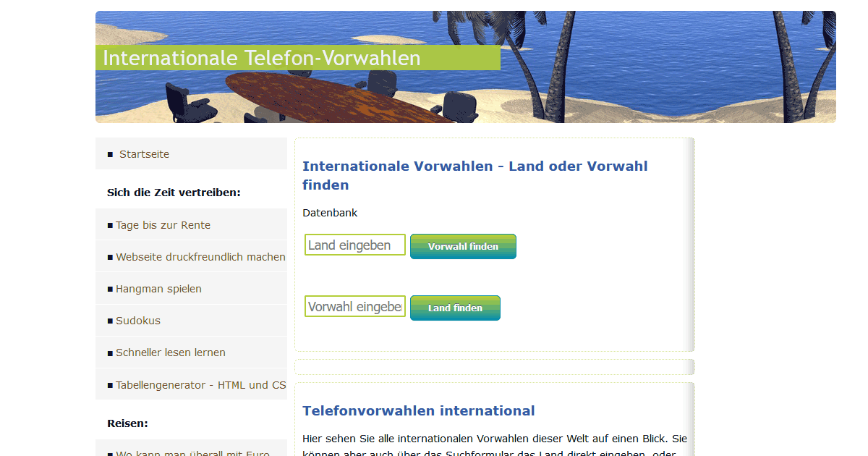Select Tabellengenerator - HTML und CSS
This screenshot has height=456, width=868.
[x=200, y=384]
